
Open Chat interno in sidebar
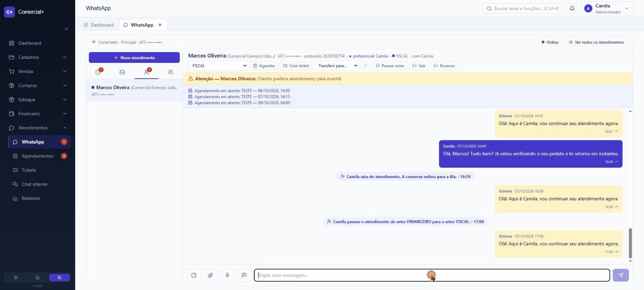[39, 184]
